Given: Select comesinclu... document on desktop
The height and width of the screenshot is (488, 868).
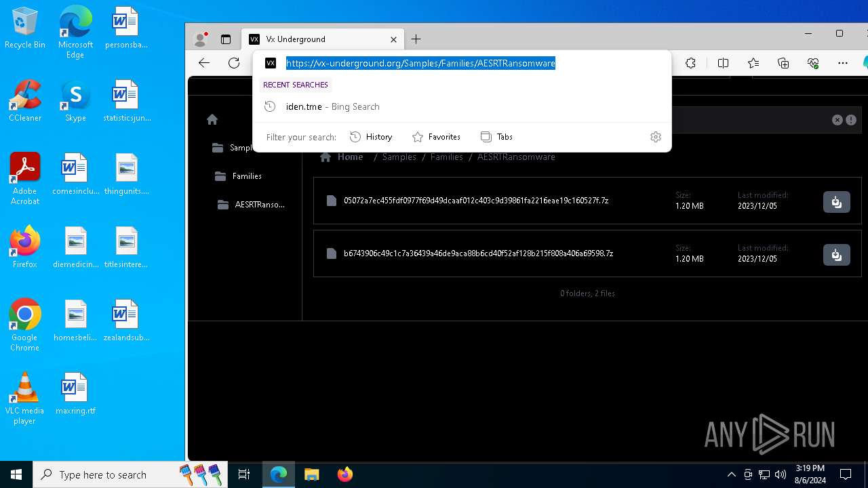Looking at the screenshot, I should pos(75,174).
